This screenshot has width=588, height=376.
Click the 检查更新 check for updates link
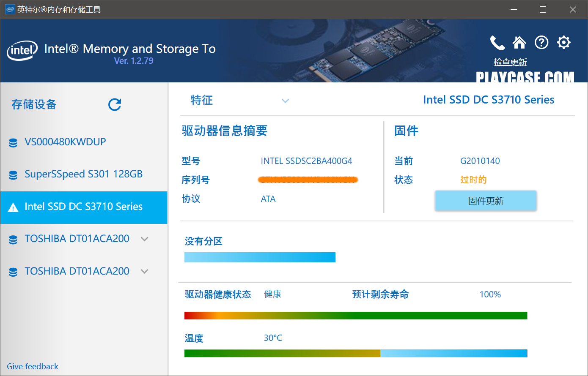pos(510,62)
